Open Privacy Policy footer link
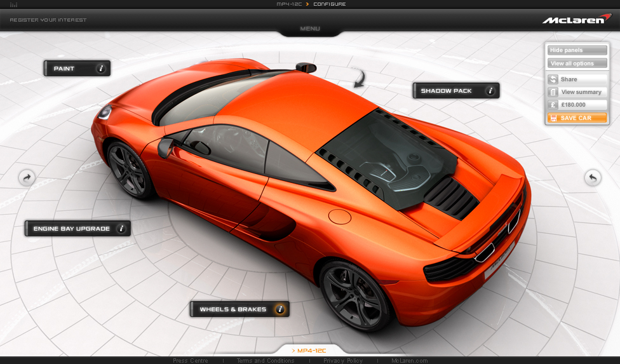 [343, 360]
